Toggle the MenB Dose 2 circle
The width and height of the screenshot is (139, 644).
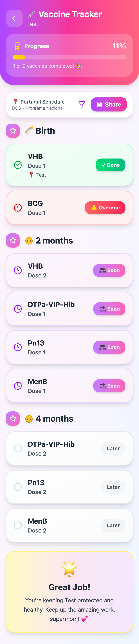pyautogui.click(x=18, y=526)
